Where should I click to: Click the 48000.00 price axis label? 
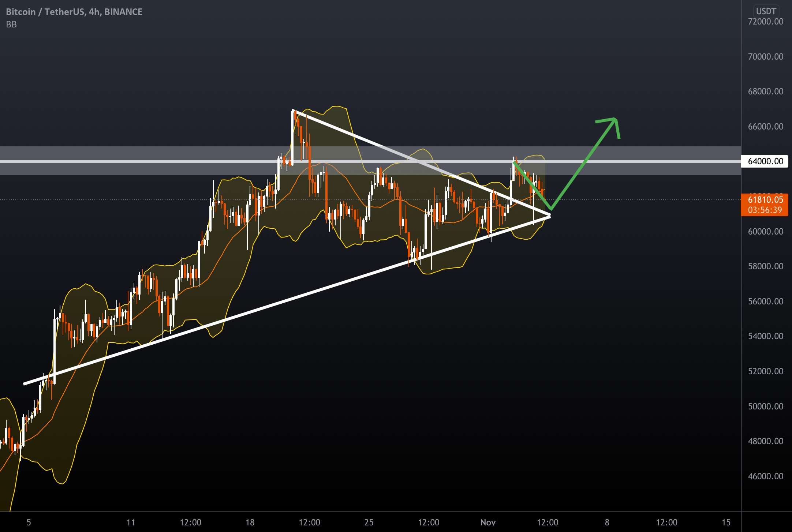[766, 441]
